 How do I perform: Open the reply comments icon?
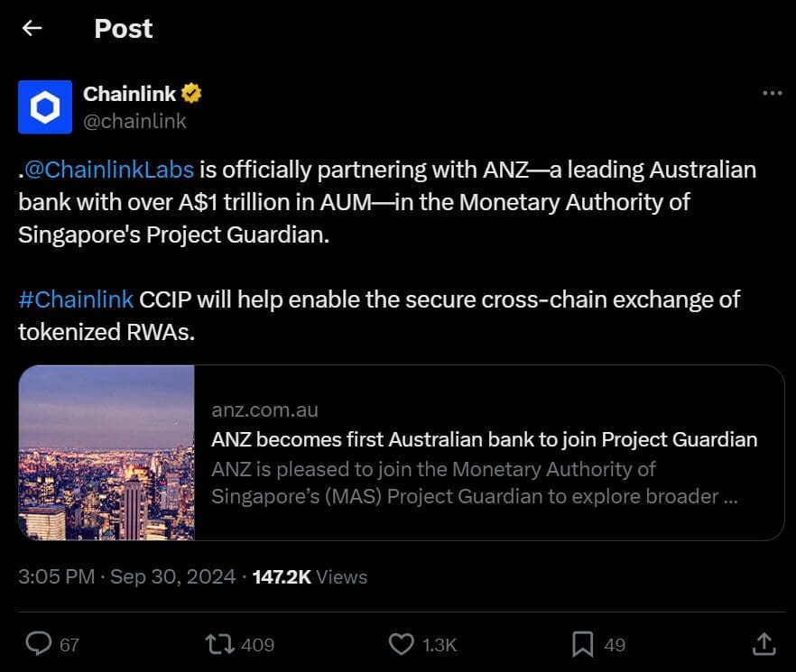pos(40,644)
